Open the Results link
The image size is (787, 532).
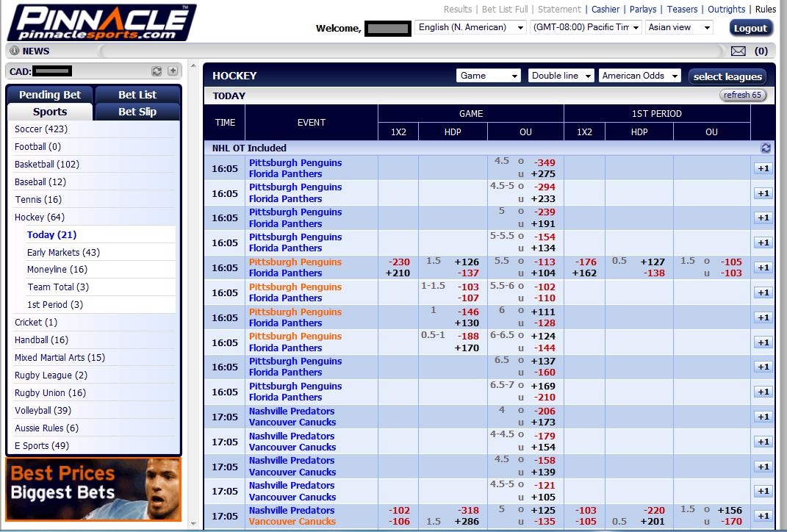[x=457, y=9]
